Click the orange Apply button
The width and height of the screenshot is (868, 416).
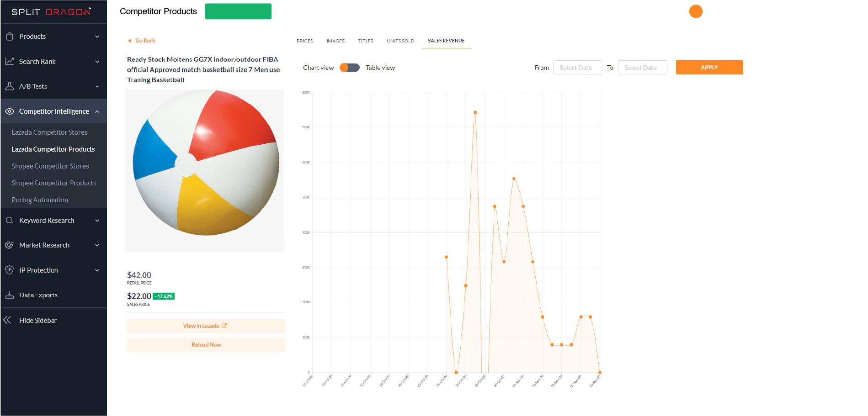click(709, 67)
